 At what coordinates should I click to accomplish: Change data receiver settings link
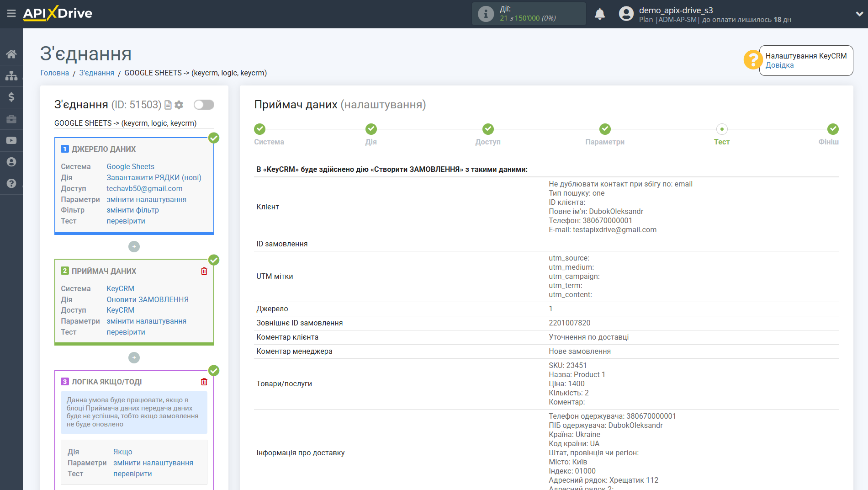pyautogui.click(x=146, y=321)
